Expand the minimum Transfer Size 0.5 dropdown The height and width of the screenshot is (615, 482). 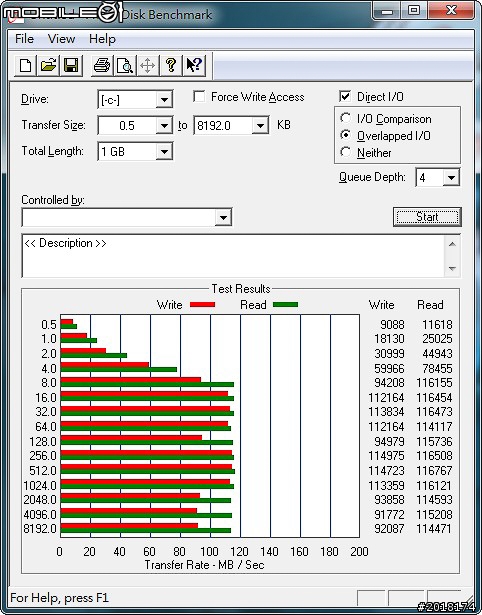(x=164, y=126)
